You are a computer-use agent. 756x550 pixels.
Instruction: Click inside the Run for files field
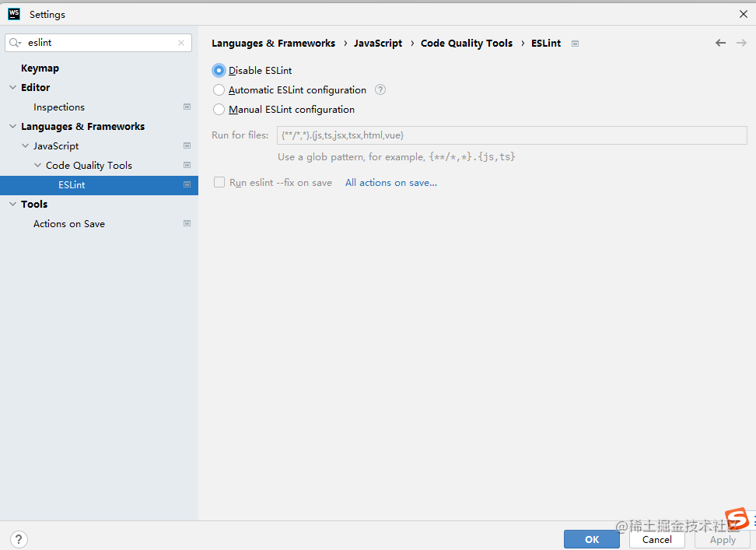[x=512, y=135]
